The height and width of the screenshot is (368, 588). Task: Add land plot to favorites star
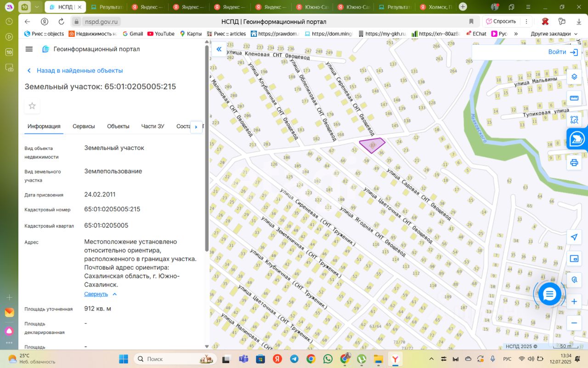click(x=32, y=106)
